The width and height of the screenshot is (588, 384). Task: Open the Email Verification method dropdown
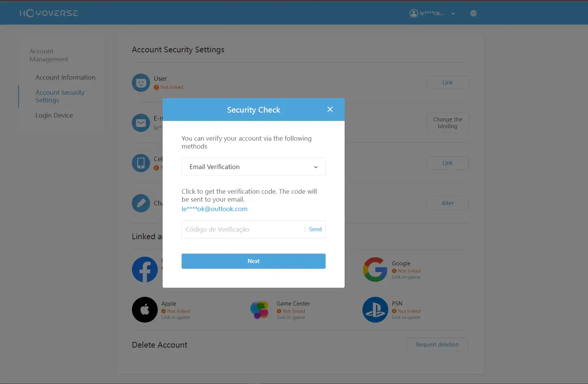click(x=253, y=167)
